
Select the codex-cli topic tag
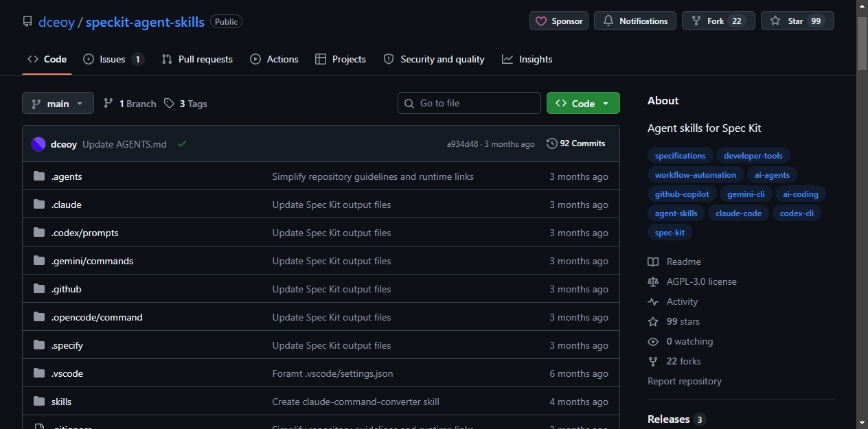(x=797, y=213)
